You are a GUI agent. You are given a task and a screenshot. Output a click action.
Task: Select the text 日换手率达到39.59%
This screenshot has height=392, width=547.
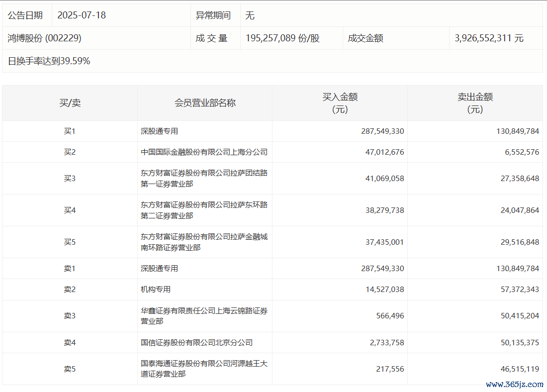tap(49, 61)
